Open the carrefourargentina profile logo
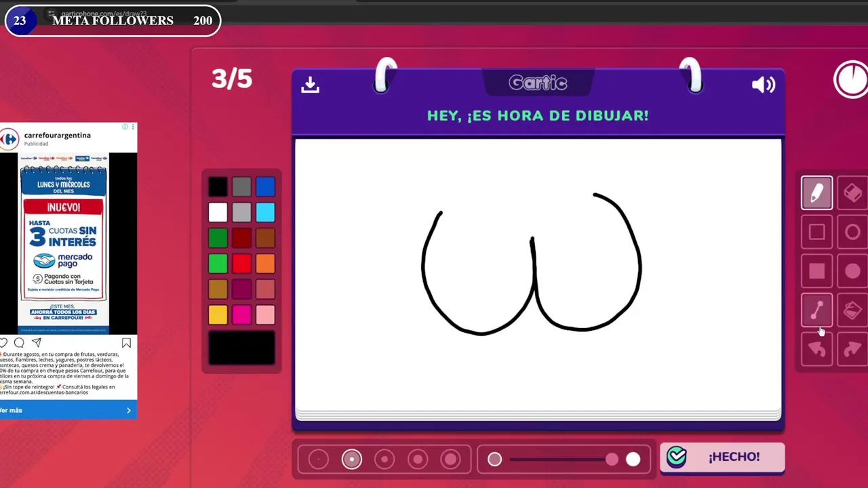868x488 pixels. click(9, 139)
